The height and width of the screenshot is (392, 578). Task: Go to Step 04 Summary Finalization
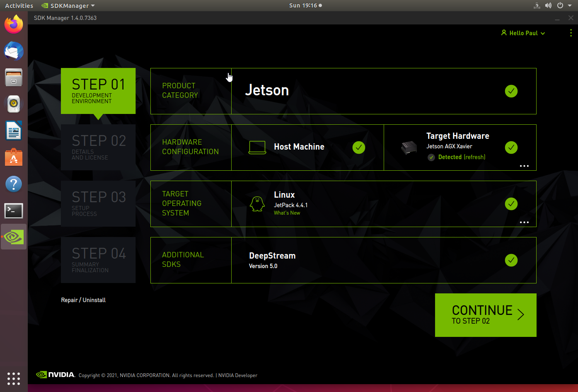click(x=98, y=260)
